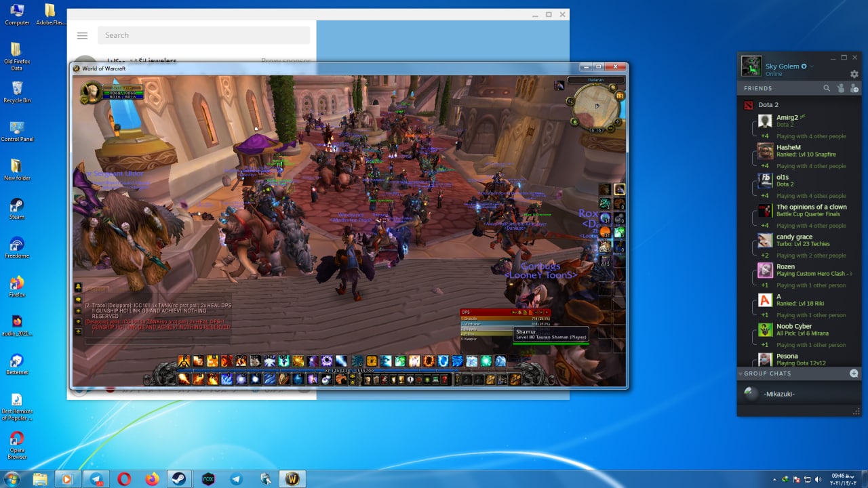
Task: Open File Explorer from taskbar
Action: tap(40, 479)
